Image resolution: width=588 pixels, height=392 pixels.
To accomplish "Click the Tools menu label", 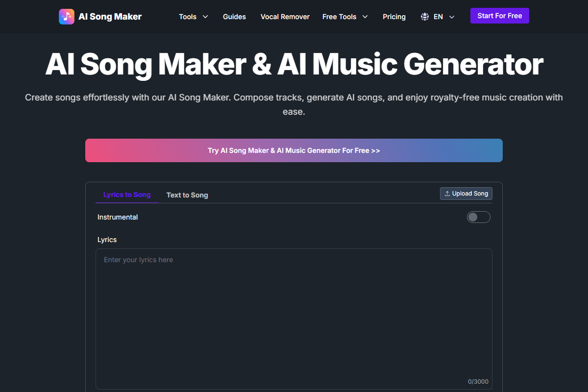I will [188, 17].
